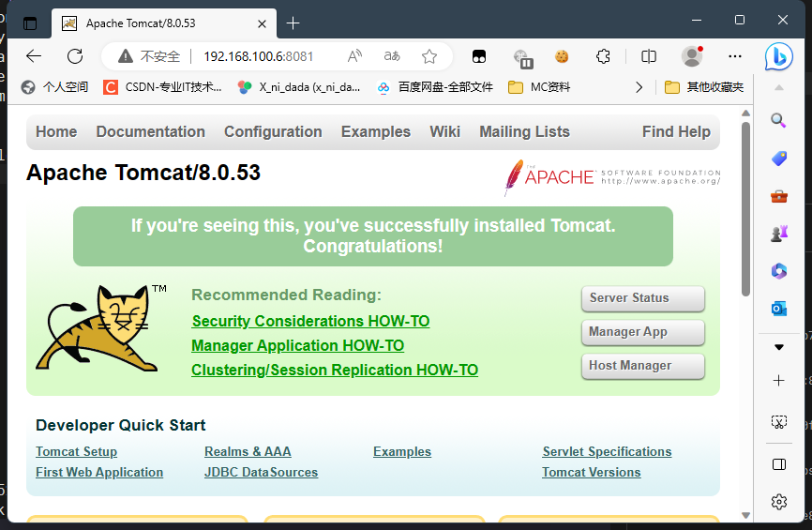Image resolution: width=812 pixels, height=530 pixels.
Task: Open the sidebar Microsoft 365 icon
Action: [779, 271]
